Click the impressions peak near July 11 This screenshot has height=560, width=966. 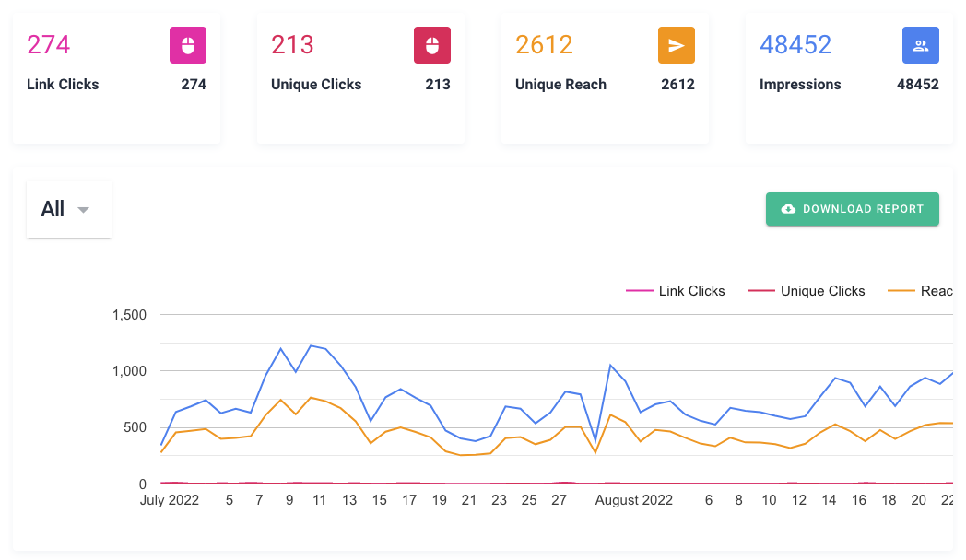tap(312, 345)
